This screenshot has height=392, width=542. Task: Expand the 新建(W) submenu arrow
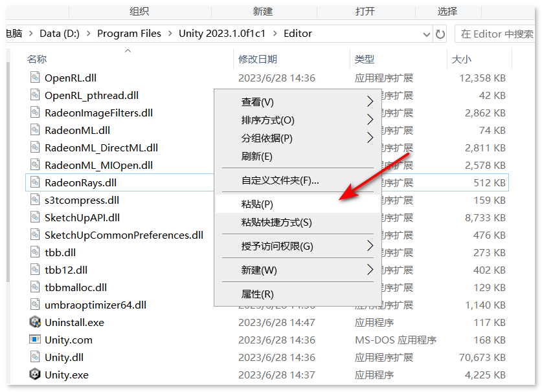click(x=370, y=270)
